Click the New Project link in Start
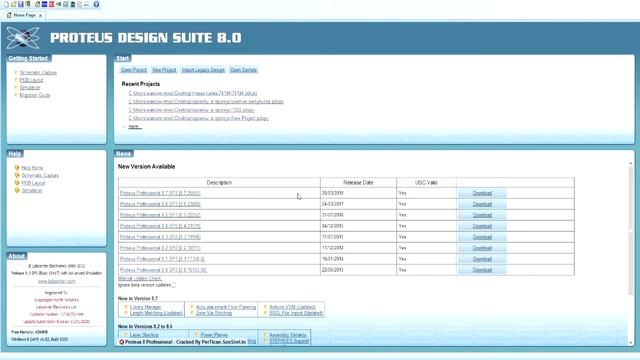 pyautogui.click(x=164, y=70)
